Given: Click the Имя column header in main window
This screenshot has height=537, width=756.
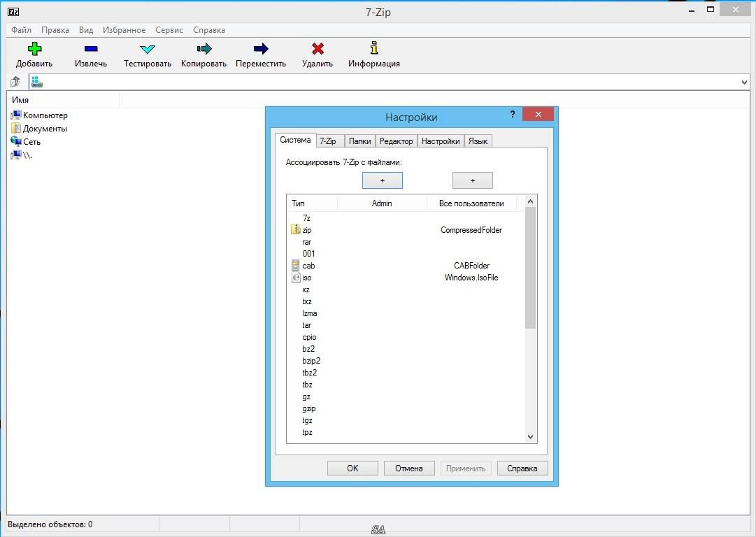Looking at the screenshot, I should coord(63,100).
